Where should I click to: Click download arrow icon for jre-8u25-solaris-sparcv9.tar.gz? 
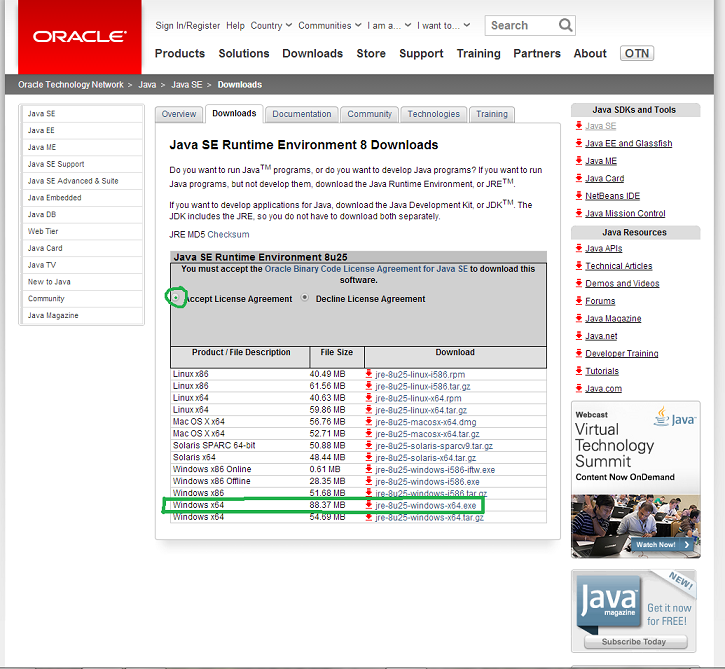[x=369, y=445]
